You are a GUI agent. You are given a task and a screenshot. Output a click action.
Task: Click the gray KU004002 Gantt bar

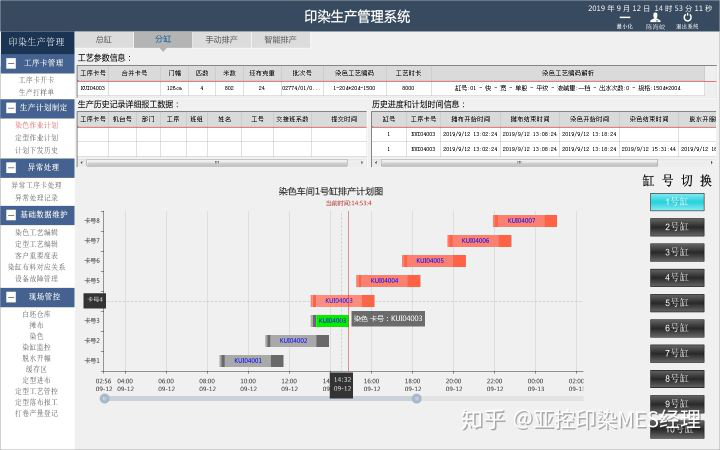click(297, 341)
